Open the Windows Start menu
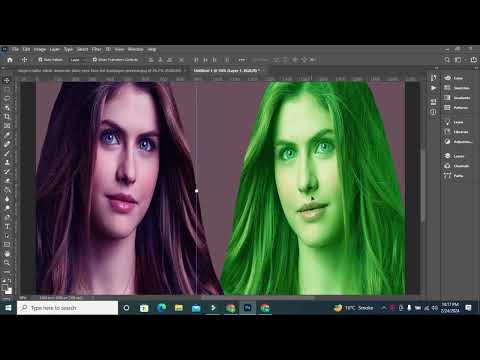Screen dimensions: 480x360 (x=8, y=308)
